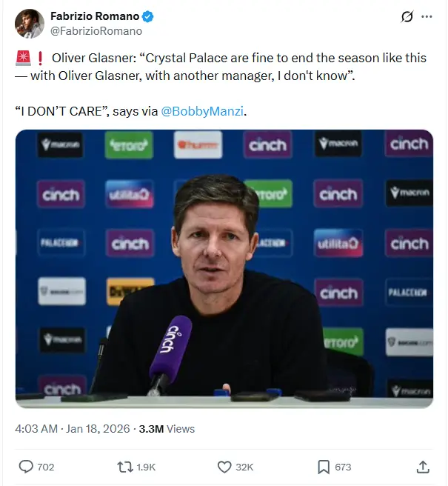Follow the @BobbyManzi mention link

[201, 111]
